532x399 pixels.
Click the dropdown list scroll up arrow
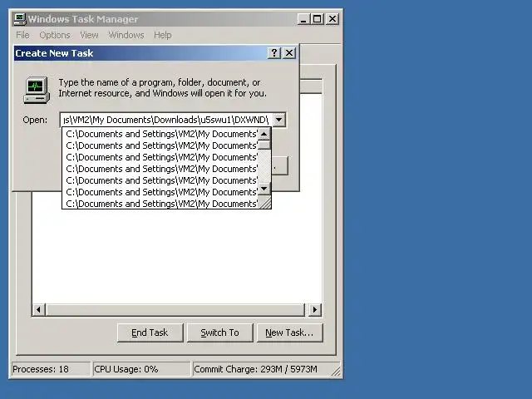coord(264,134)
